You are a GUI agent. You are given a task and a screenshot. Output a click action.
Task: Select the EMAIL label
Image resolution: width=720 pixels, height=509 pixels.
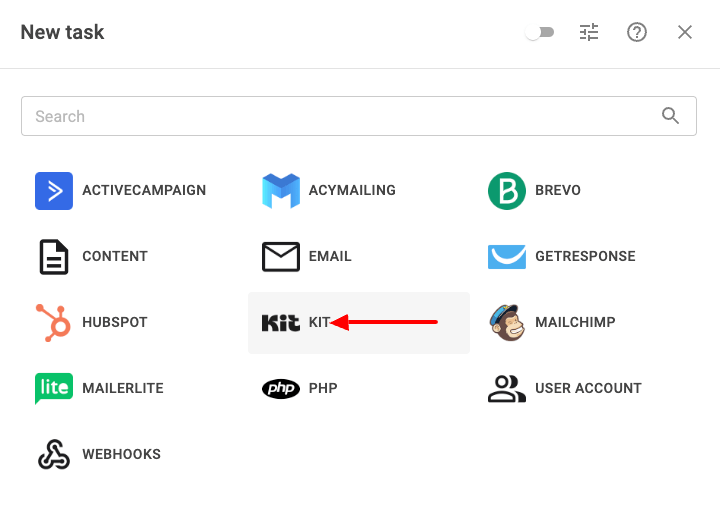tap(330, 256)
